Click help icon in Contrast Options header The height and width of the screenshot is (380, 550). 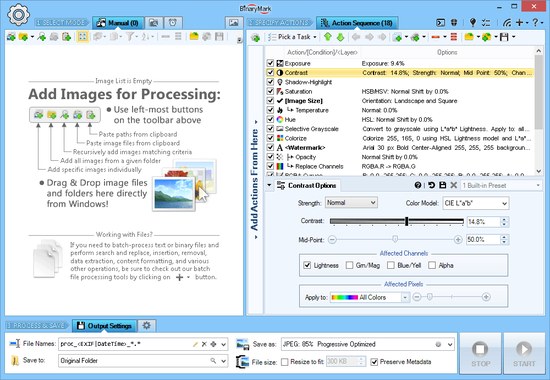tap(418, 185)
